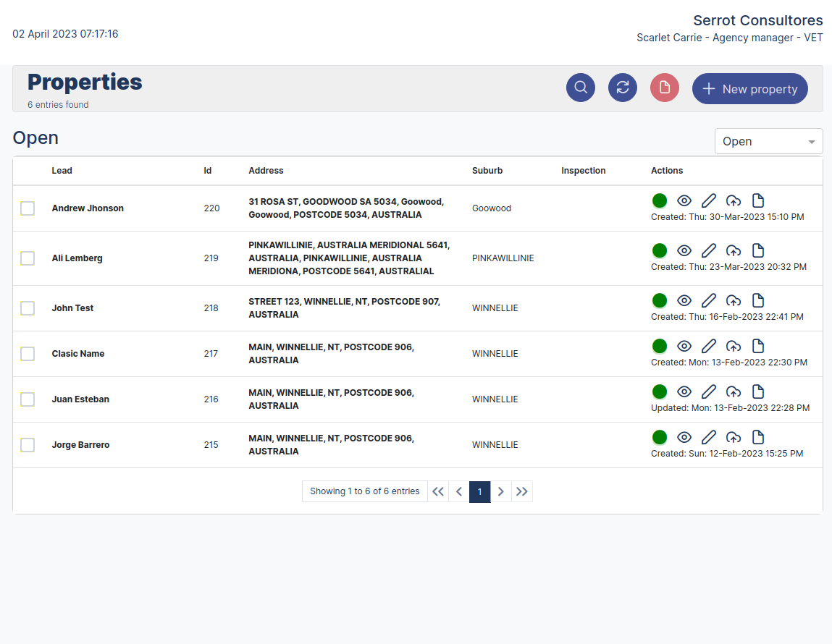Click the red export report icon
This screenshot has width=832, height=644.
pyautogui.click(x=664, y=87)
